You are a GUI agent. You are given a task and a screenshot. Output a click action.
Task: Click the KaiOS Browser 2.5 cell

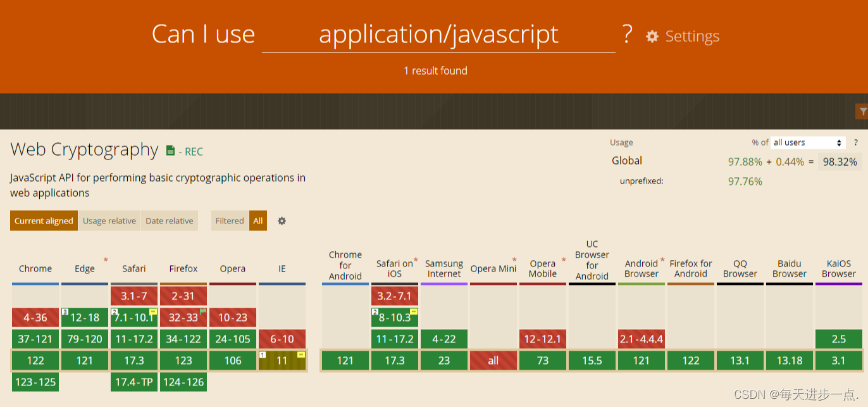pos(839,339)
